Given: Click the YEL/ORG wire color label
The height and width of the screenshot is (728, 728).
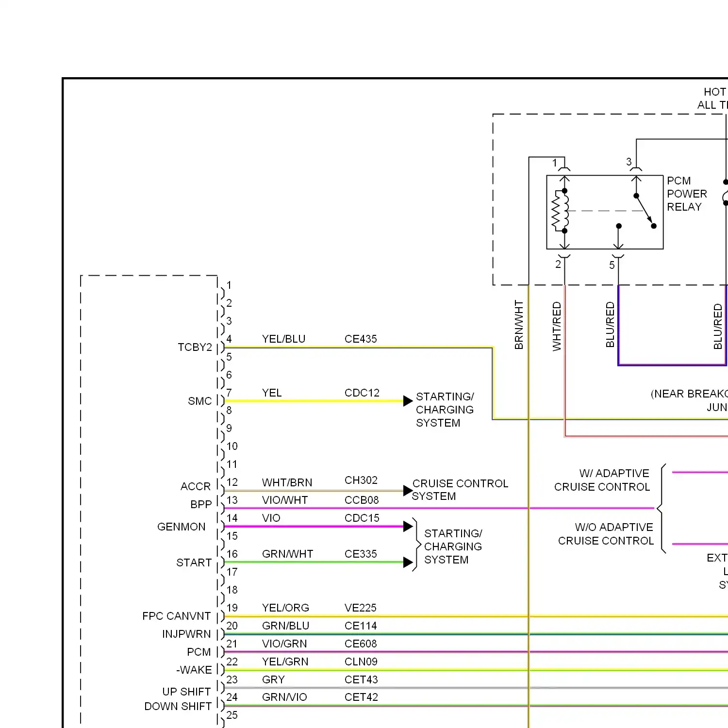Looking at the screenshot, I should [285, 608].
